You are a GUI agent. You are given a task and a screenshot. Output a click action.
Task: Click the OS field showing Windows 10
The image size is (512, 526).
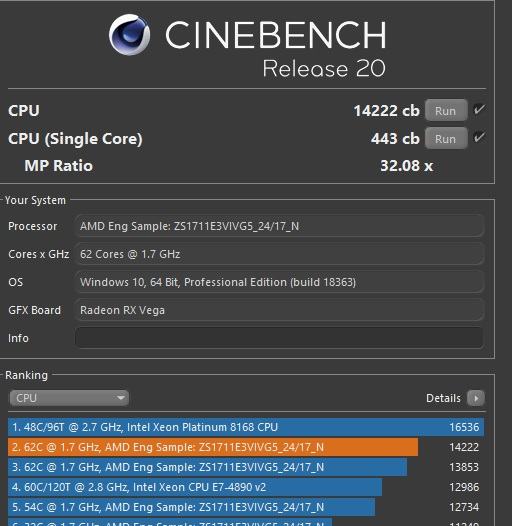(279, 282)
